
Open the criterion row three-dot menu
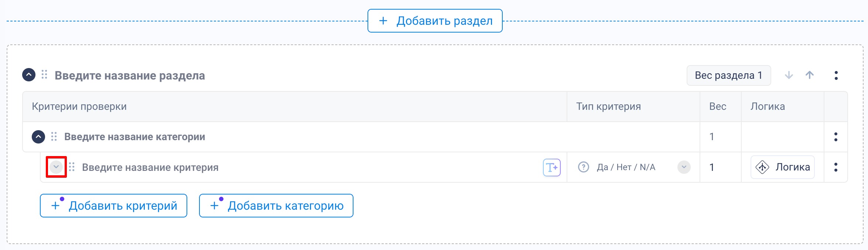point(835,167)
